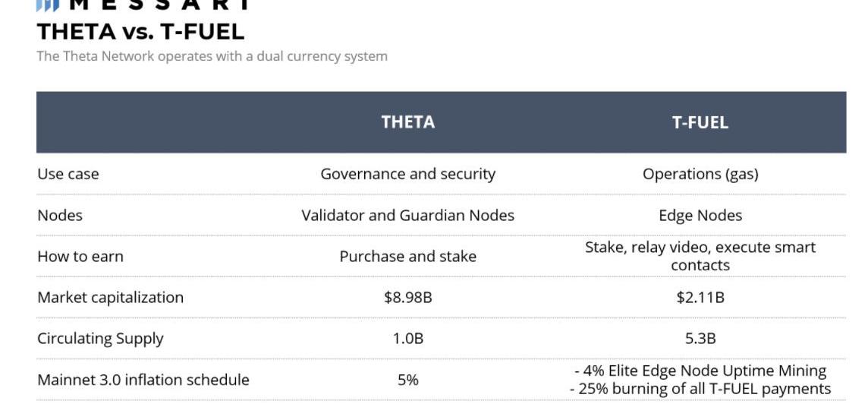Select the Purchase and stake cell
This screenshot has width=868, height=404.
coord(408,257)
